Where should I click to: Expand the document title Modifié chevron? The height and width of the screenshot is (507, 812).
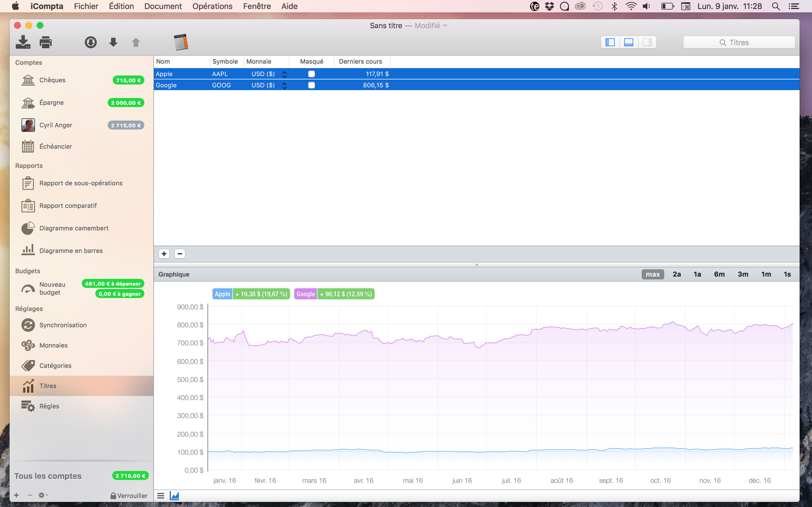(x=445, y=25)
